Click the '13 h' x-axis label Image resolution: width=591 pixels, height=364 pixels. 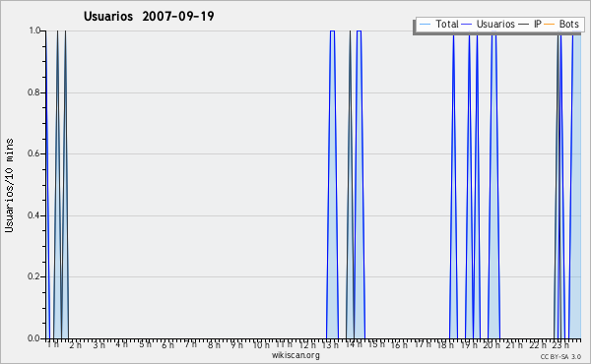click(x=330, y=344)
